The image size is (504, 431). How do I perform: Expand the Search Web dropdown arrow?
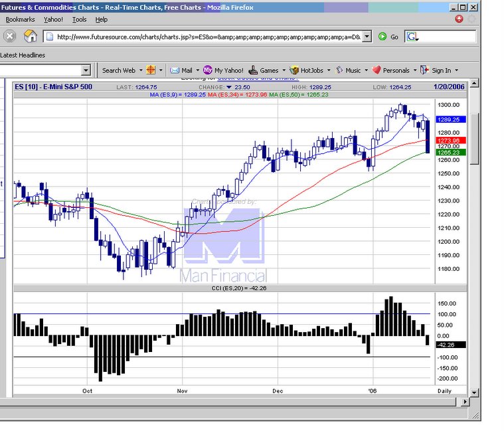(141, 70)
